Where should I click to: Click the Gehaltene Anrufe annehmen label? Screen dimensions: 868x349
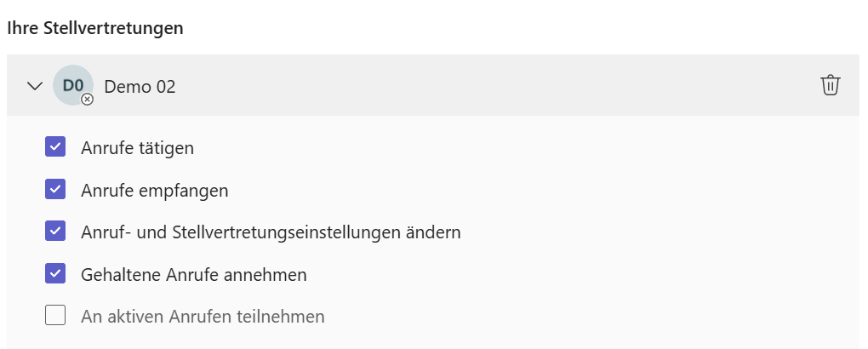click(194, 275)
